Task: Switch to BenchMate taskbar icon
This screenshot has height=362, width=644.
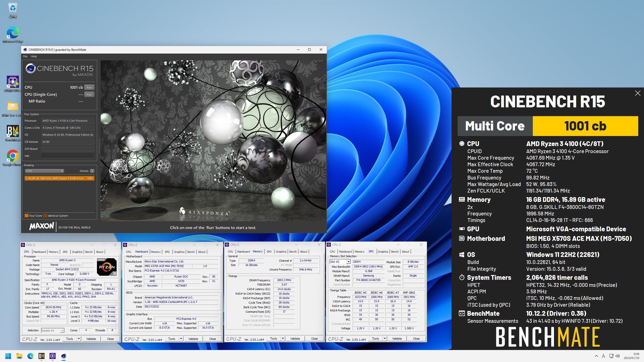Action: click(42, 356)
